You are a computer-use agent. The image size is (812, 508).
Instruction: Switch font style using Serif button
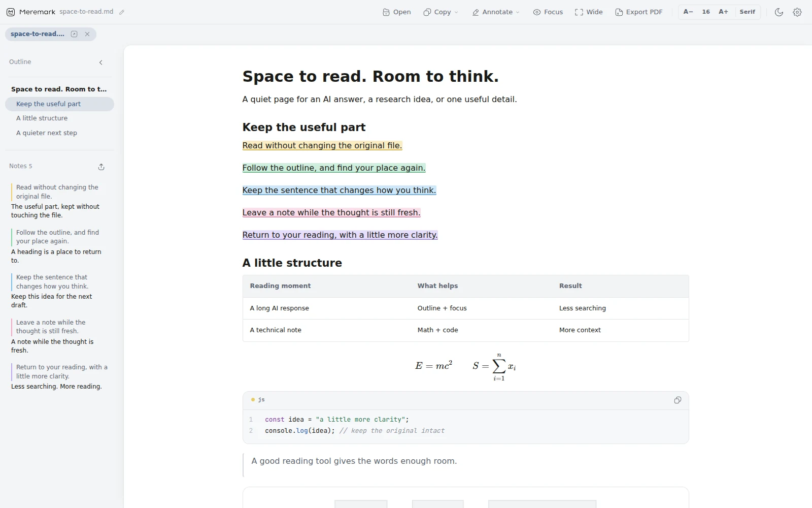point(747,12)
